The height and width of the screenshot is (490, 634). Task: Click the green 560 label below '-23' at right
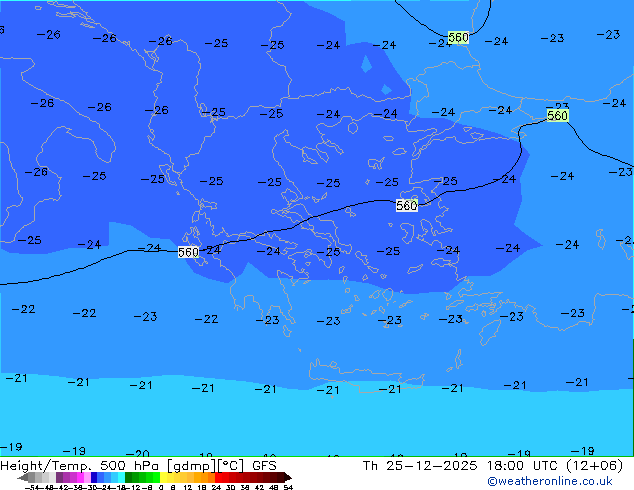558,116
